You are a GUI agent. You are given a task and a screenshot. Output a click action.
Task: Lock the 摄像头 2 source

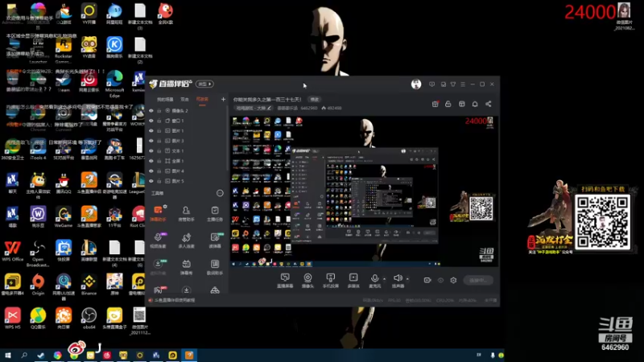159,111
